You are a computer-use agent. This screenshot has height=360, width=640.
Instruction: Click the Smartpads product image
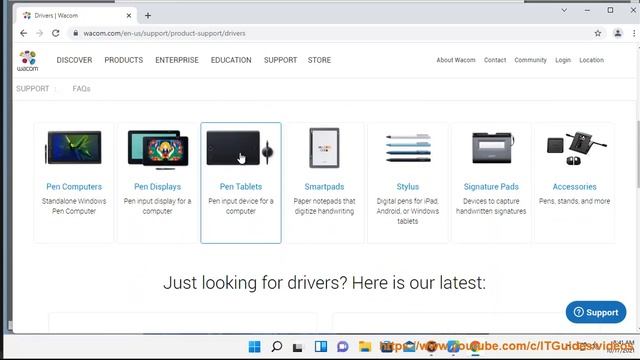(x=324, y=148)
